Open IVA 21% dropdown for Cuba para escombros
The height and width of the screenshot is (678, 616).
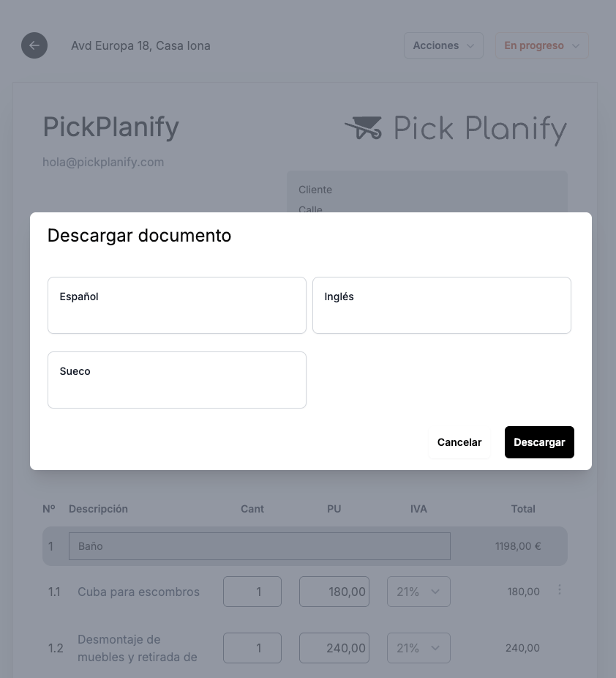coord(418,592)
